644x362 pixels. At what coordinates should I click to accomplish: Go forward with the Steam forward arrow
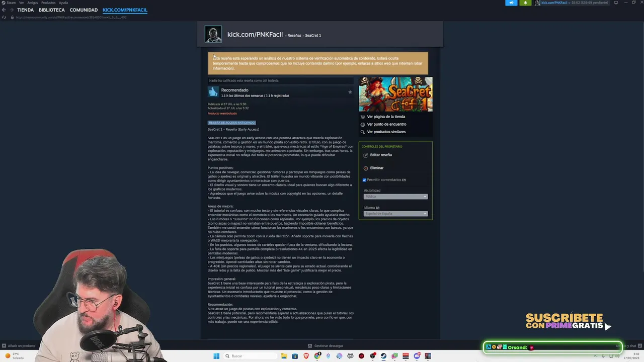pyautogui.click(x=11, y=10)
